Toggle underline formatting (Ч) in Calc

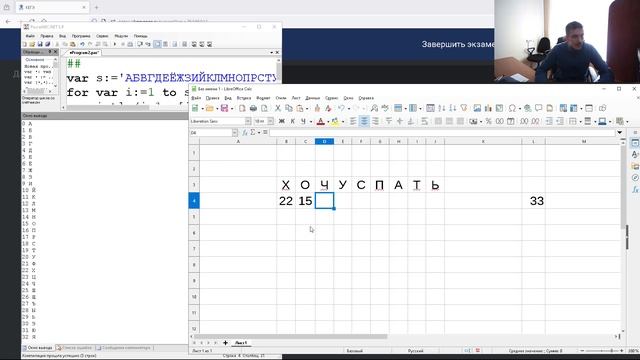coord(303,121)
